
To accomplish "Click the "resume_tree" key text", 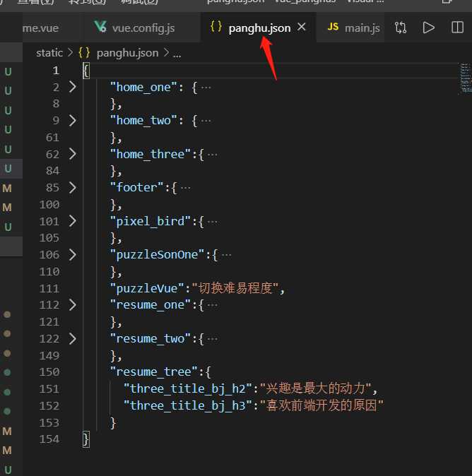I will 154,372.
